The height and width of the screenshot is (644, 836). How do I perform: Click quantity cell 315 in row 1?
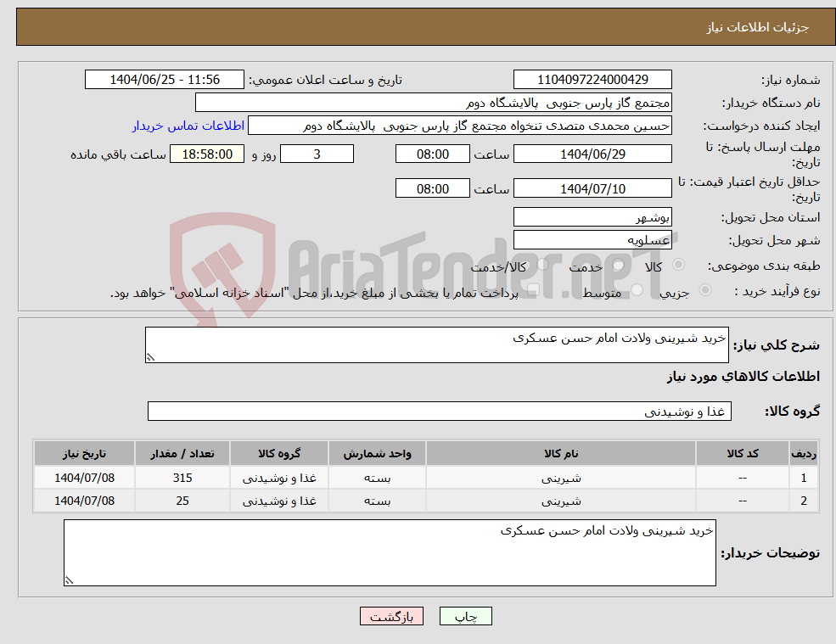pos(182,478)
